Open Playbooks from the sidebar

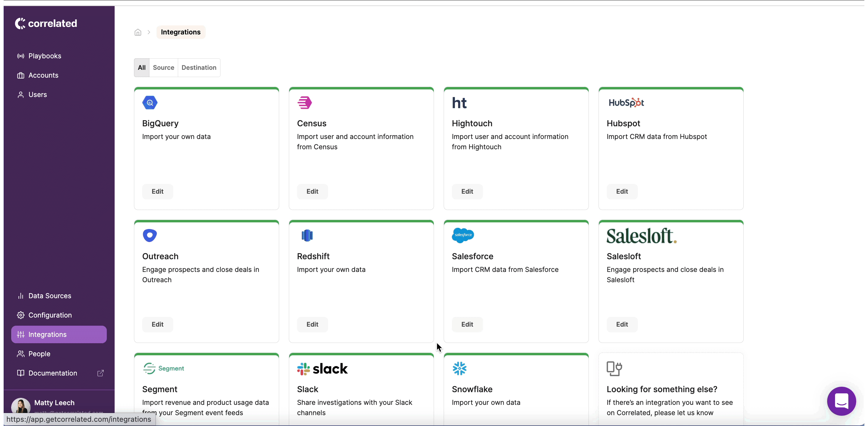[59, 56]
